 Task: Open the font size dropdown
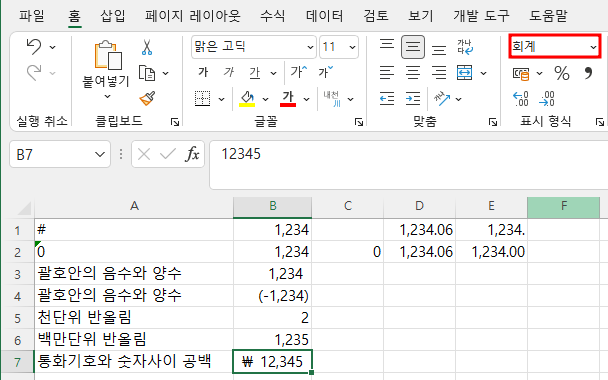tap(352, 47)
